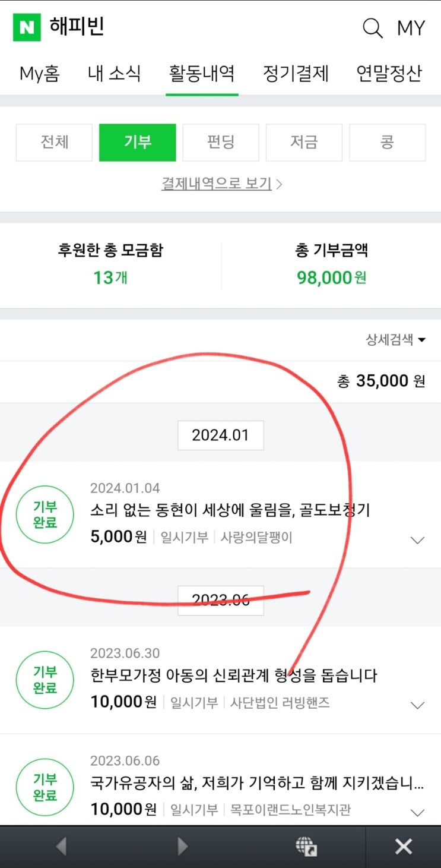The width and height of the screenshot is (441, 868).
Task: Switch to the My홈 tab
Action: coord(40,74)
